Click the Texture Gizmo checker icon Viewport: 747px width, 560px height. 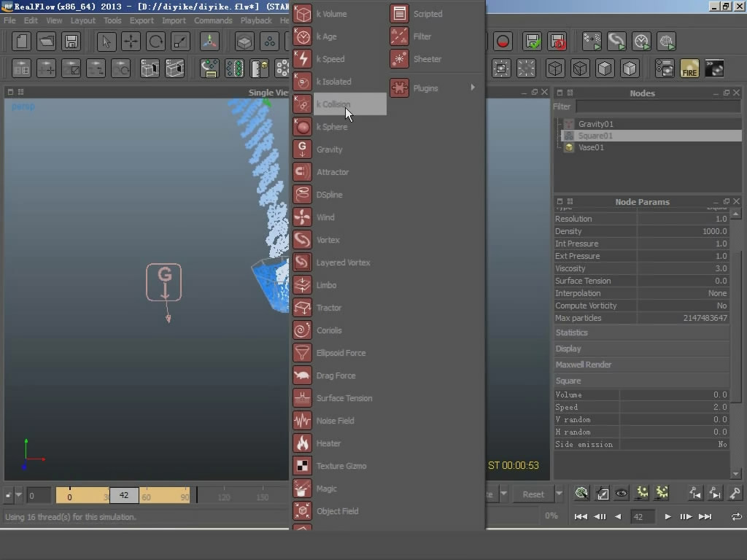302,466
